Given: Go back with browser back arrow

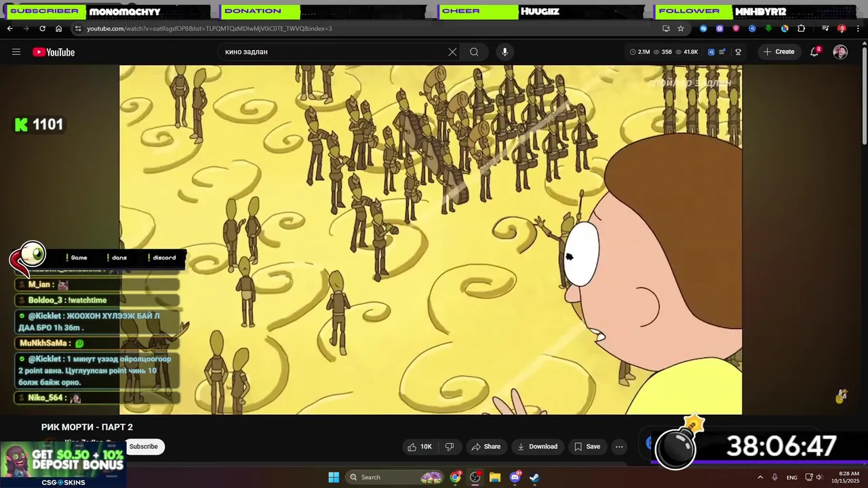Looking at the screenshot, I should 9,28.
